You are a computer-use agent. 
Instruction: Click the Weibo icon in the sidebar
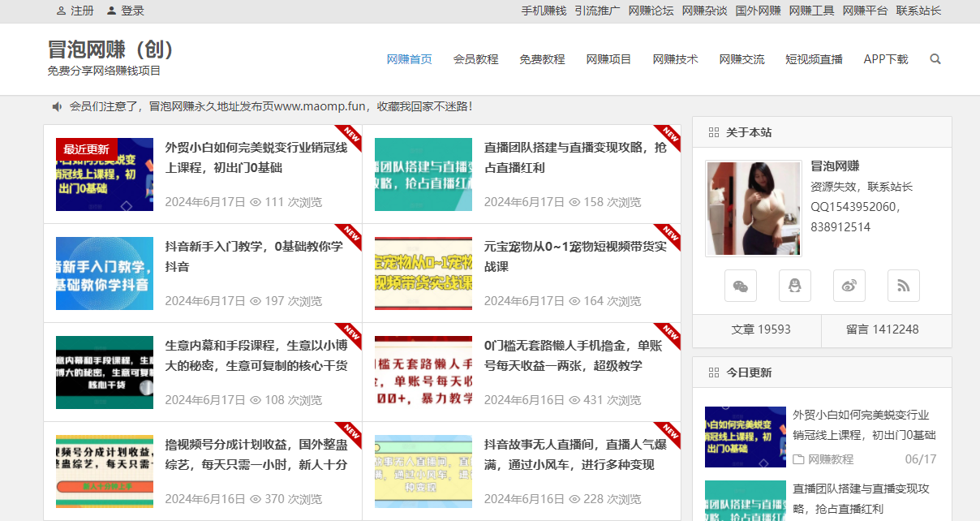click(849, 285)
